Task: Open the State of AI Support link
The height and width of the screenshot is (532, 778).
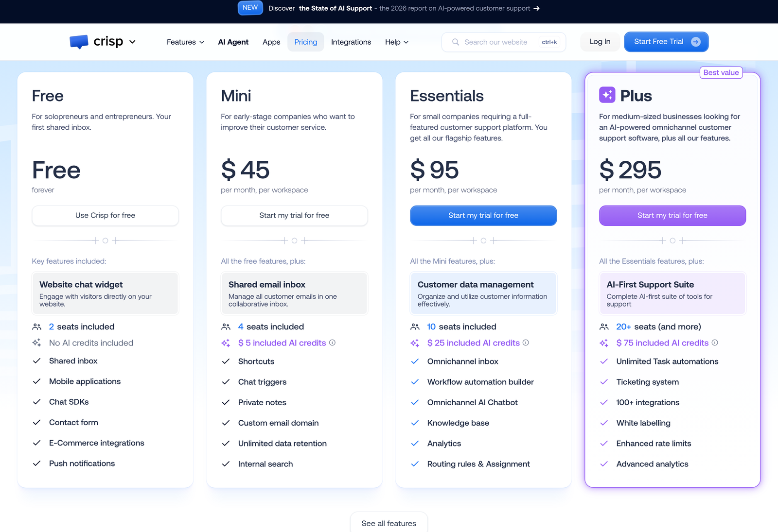Action: coord(336,8)
